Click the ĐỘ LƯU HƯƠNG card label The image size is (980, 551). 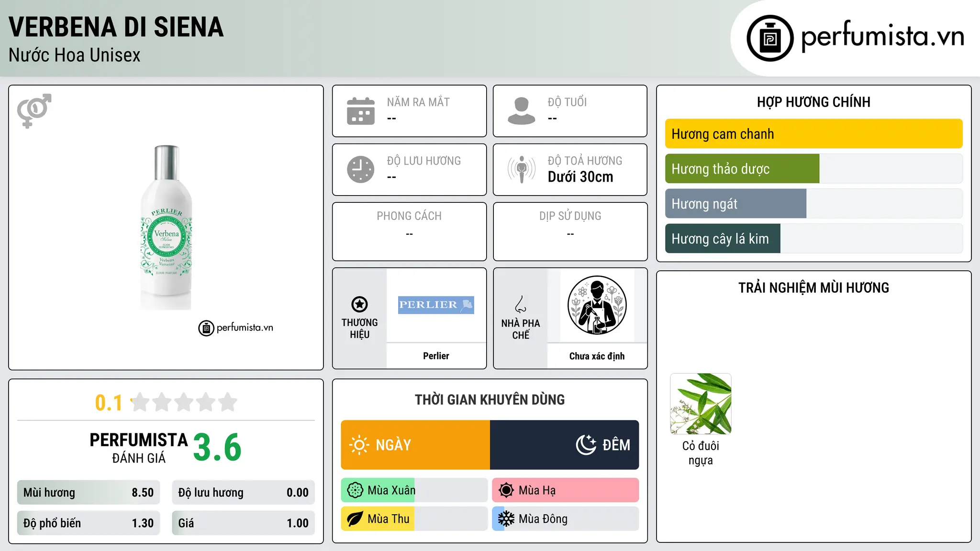(x=424, y=161)
